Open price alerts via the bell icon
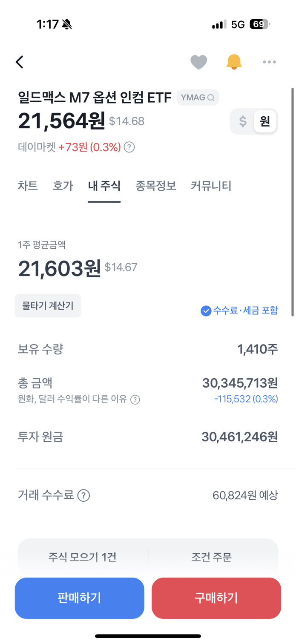Viewport: 296px width, 644px height. [x=234, y=62]
